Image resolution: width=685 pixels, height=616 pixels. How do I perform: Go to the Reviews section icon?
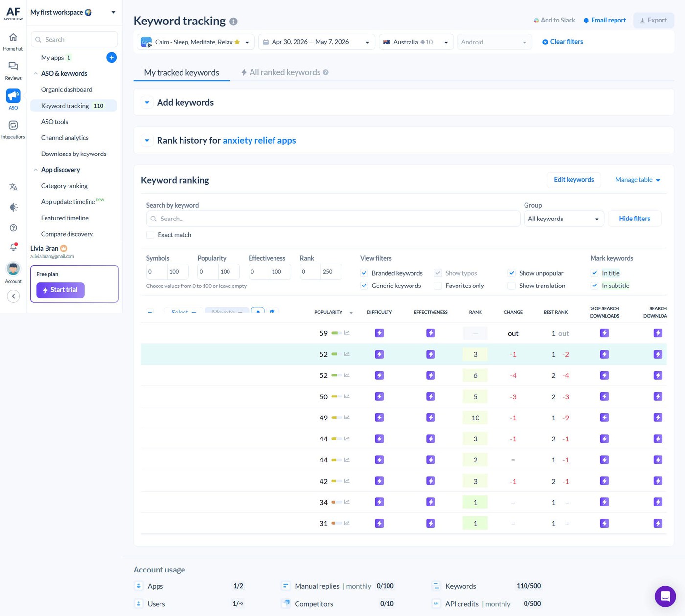(x=13, y=66)
